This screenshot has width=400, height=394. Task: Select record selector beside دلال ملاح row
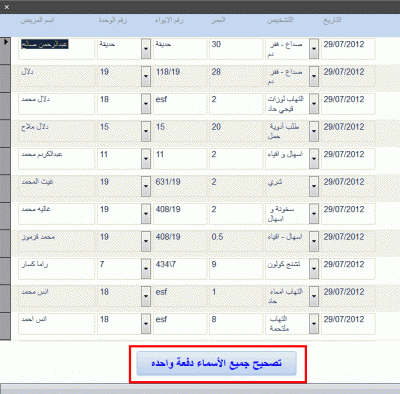[x=5, y=133]
